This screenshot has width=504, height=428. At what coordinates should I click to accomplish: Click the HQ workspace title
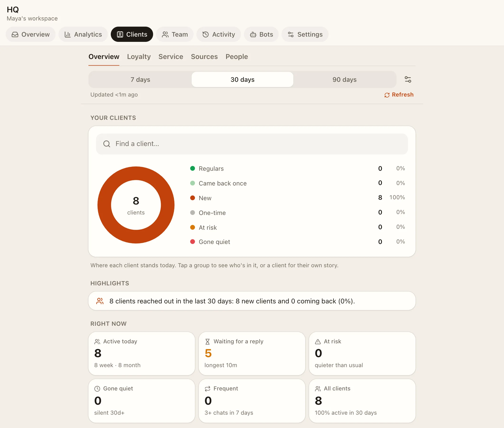13,10
